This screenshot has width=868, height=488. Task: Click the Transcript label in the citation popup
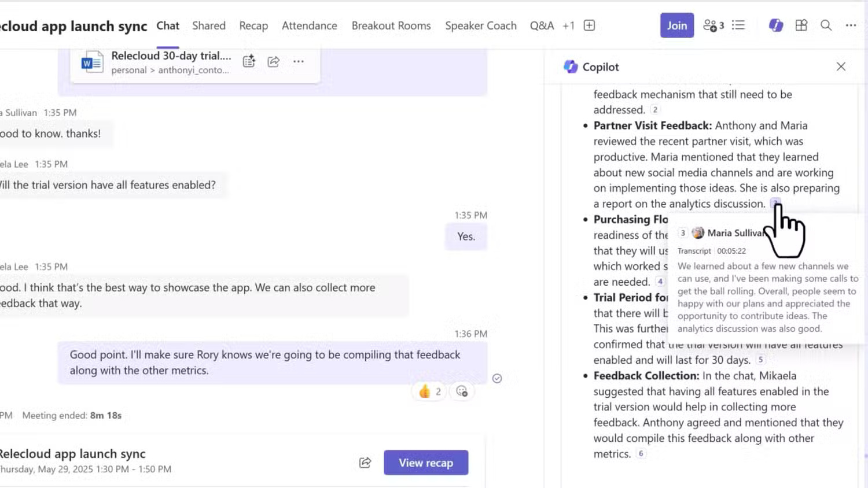point(694,251)
